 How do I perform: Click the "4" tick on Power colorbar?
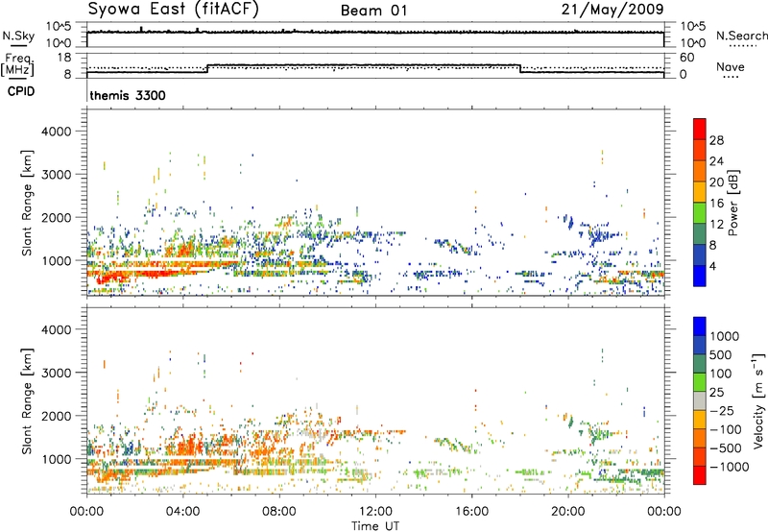(712, 266)
